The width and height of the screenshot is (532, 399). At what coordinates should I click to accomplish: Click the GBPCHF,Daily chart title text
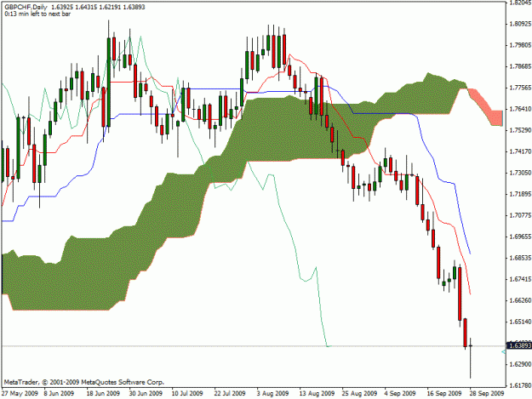(26, 7)
